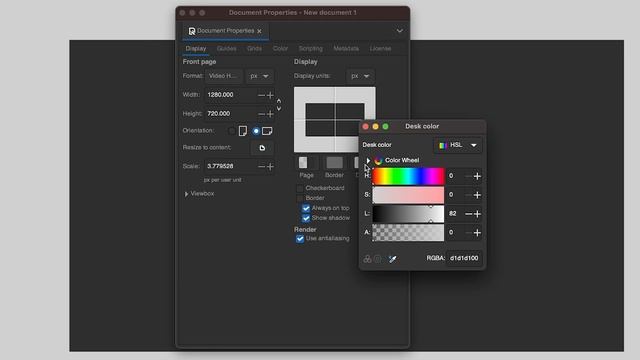Screen dimensions: 640x360
Task: Expand the Viewbox section
Action: pyautogui.click(x=187, y=194)
